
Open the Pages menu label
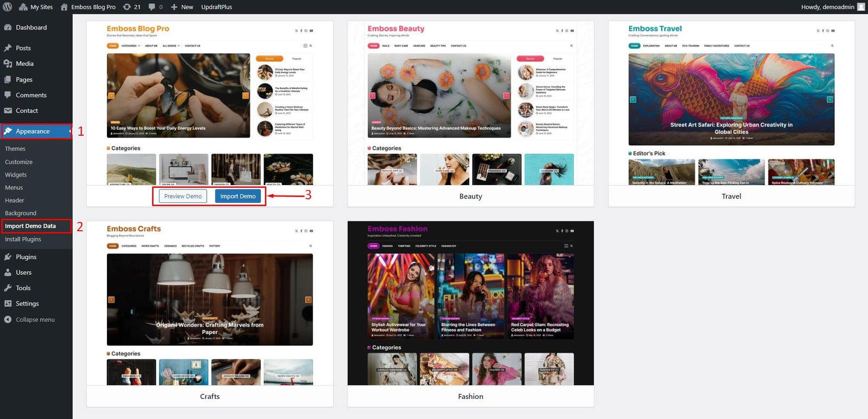coord(24,79)
